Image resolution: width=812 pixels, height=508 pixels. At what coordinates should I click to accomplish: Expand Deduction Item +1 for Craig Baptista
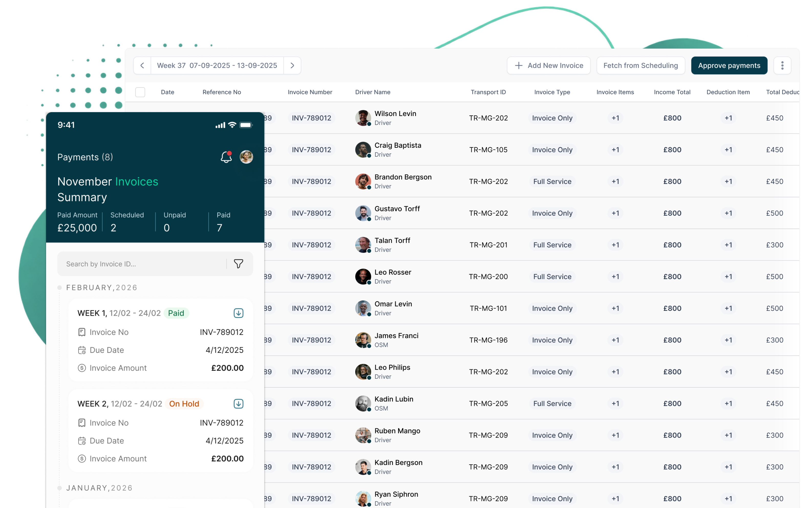pyautogui.click(x=728, y=150)
